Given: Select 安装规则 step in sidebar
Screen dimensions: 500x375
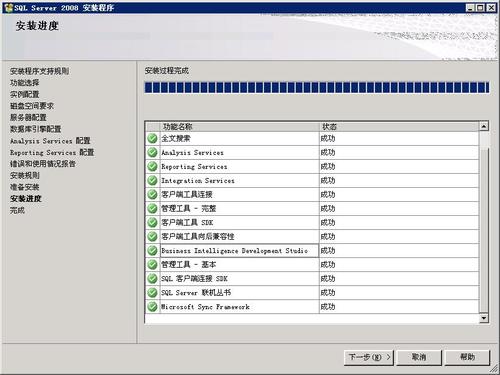Looking at the screenshot, I should tap(25, 175).
